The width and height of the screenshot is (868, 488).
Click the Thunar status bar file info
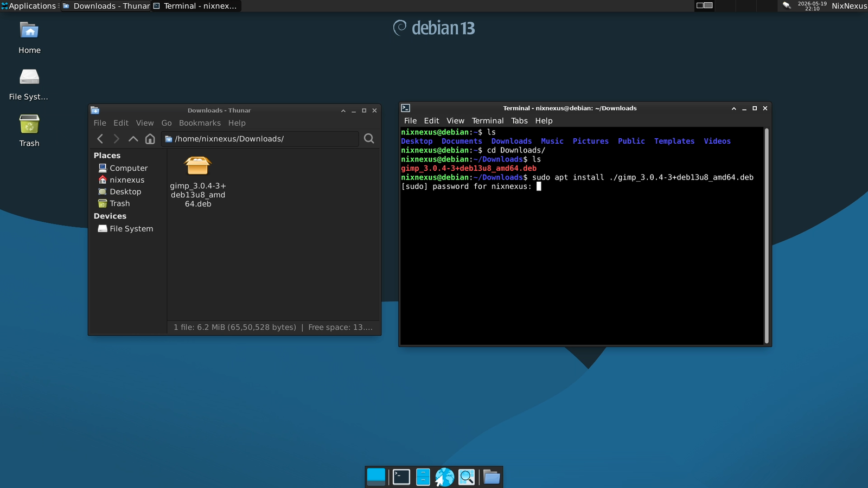tap(273, 328)
